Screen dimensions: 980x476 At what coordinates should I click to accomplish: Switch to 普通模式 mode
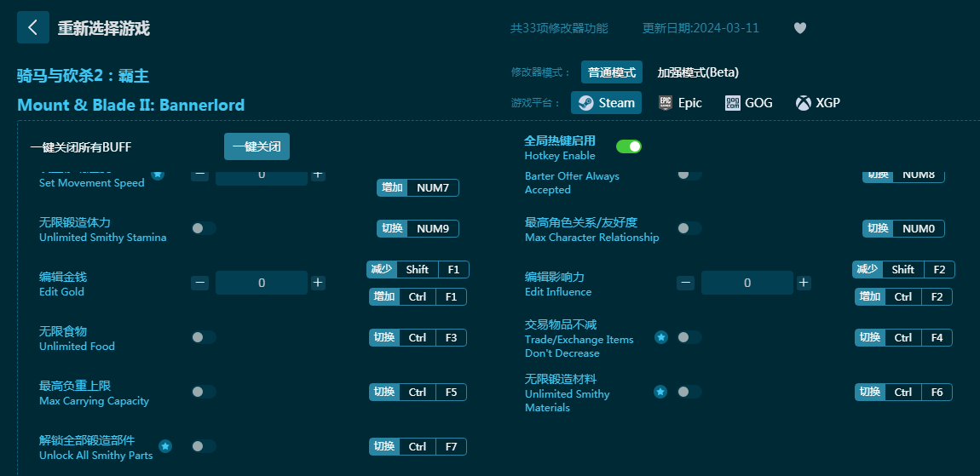(612, 72)
